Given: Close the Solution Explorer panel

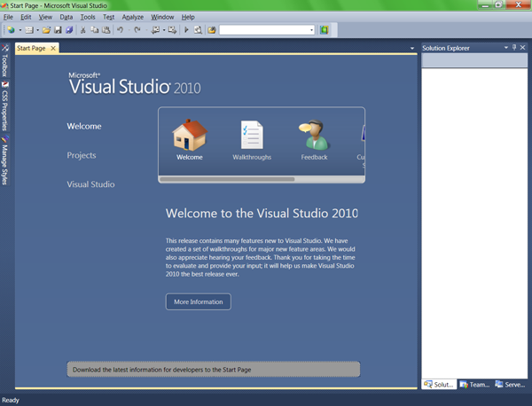Looking at the screenshot, I should pyautogui.click(x=523, y=48).
